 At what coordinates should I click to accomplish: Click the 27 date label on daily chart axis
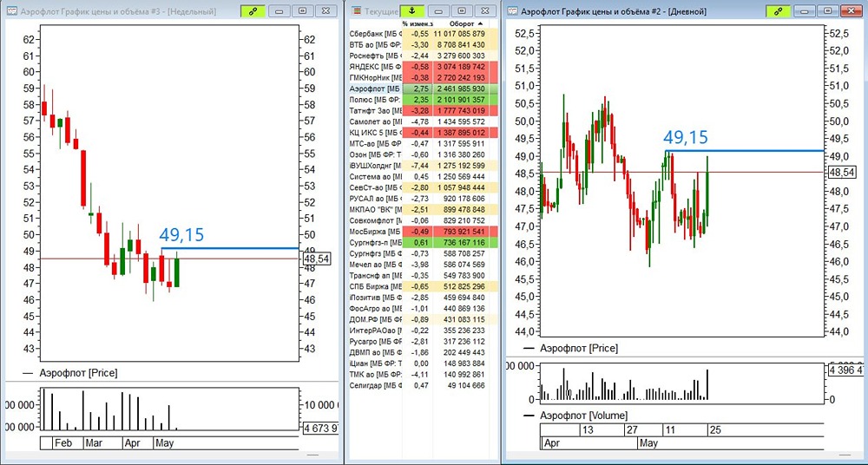point(632,430)
